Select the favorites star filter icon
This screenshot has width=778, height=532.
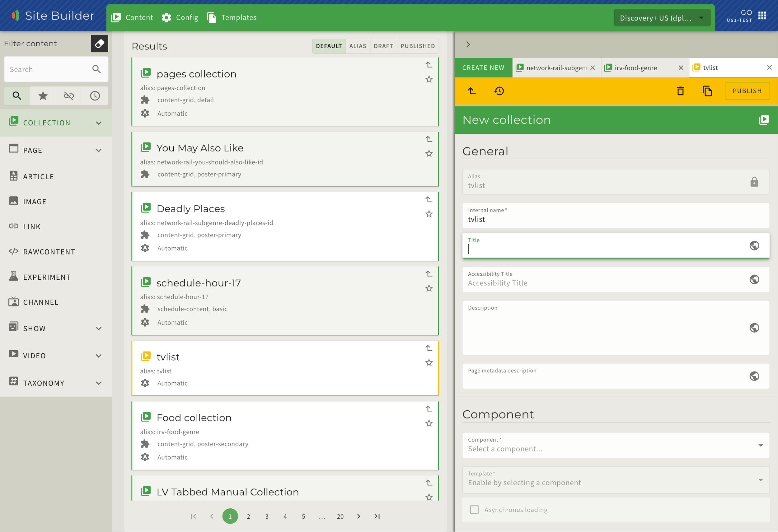click(x=43, y=96)
